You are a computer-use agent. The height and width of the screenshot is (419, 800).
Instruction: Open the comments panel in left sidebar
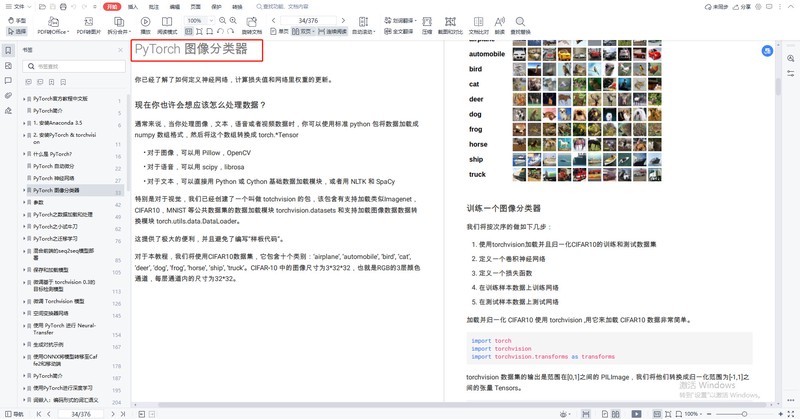[8, 81]
